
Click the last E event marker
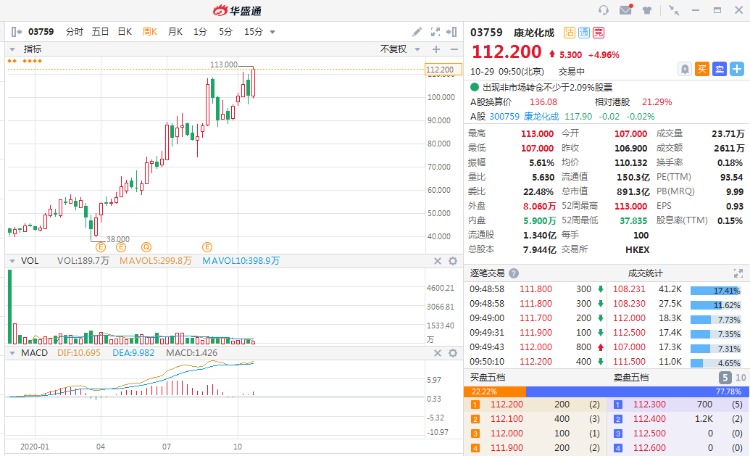207,247
